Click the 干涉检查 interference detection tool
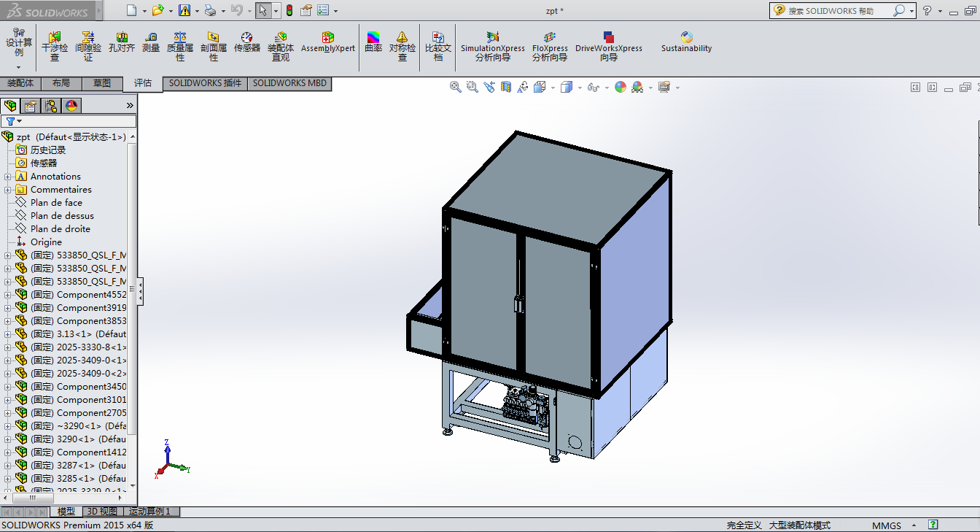The width and height of the screenshot is (980, 532). click(x=54, y=45)
